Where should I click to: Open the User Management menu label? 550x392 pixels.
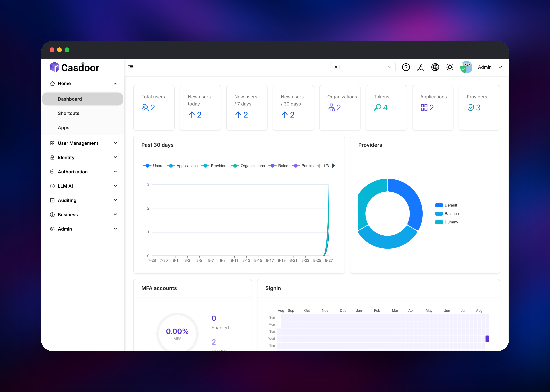[78, 143]
